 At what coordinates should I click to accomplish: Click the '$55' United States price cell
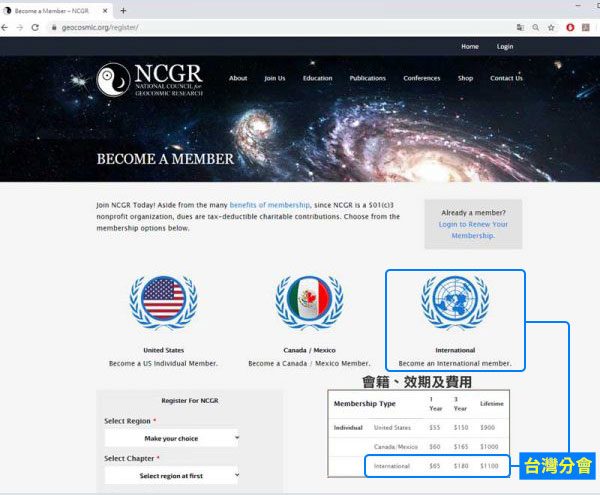click(435, 427)
